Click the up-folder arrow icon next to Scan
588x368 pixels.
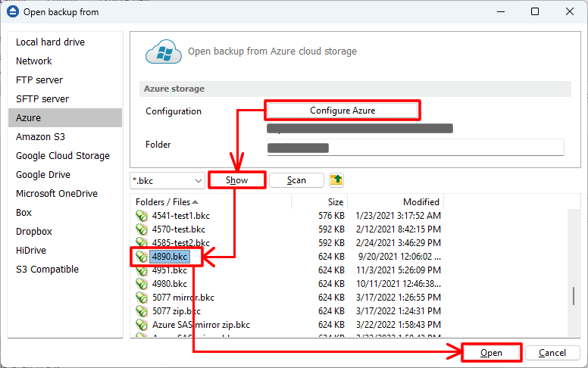(336, 180)
